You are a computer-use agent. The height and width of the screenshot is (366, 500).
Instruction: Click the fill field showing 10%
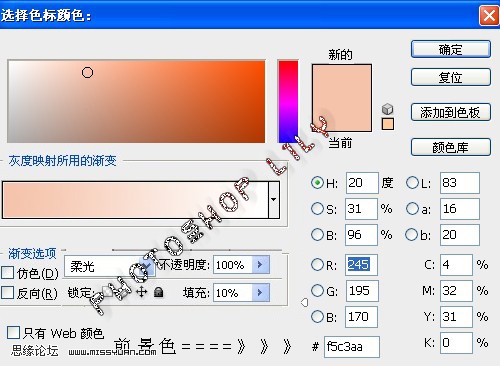tap(233, 293)
